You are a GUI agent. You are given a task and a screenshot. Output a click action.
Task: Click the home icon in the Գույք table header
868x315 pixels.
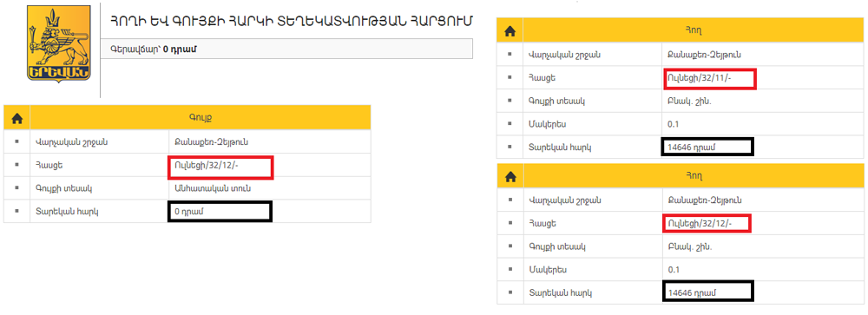pyautogui.click(x=17, y=118)
